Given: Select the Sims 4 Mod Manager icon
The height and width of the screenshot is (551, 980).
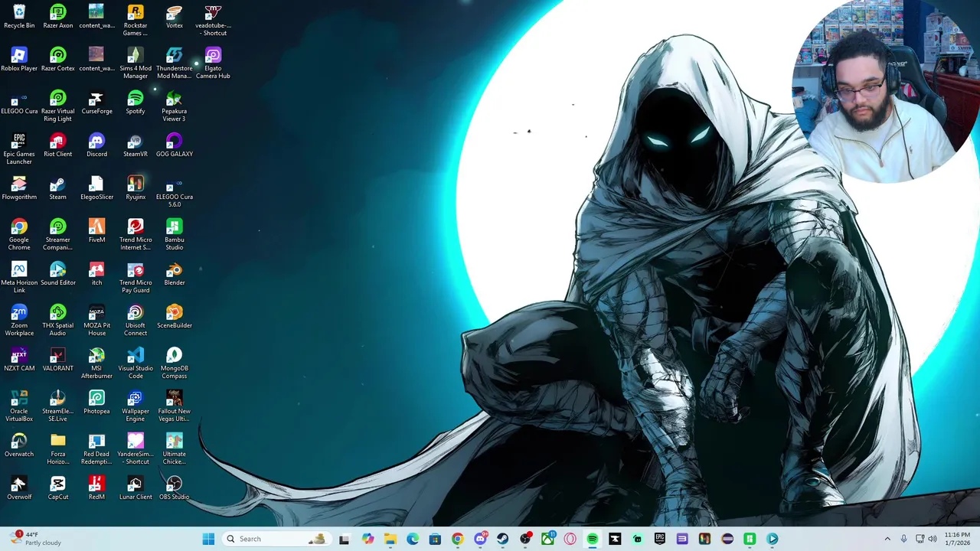Looking at the screenshot, I should click(136, 64).
